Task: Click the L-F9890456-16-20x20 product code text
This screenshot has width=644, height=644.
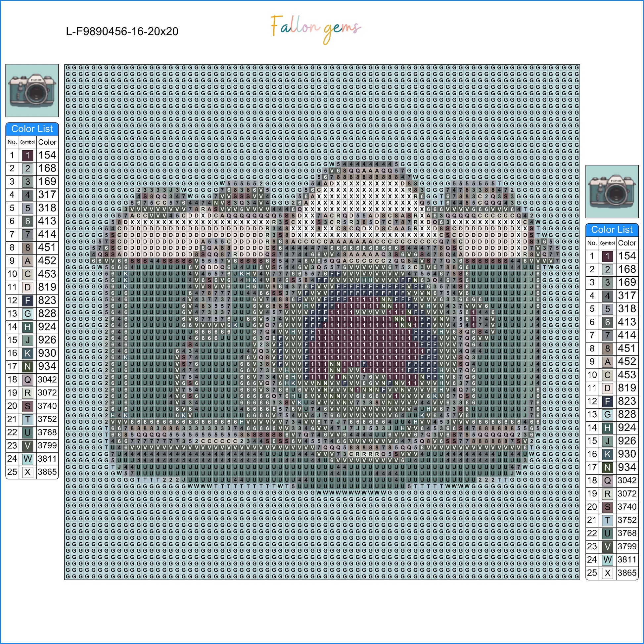Action: coord(122,32)
